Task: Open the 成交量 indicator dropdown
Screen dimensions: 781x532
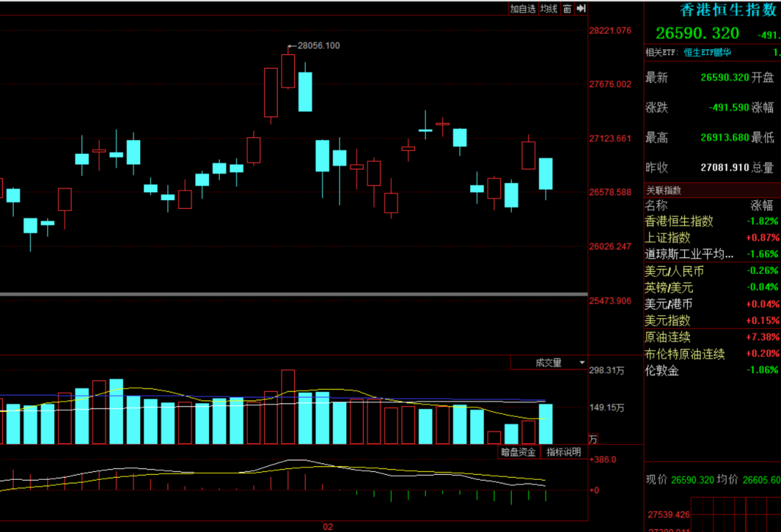Action: coord(549,363)
